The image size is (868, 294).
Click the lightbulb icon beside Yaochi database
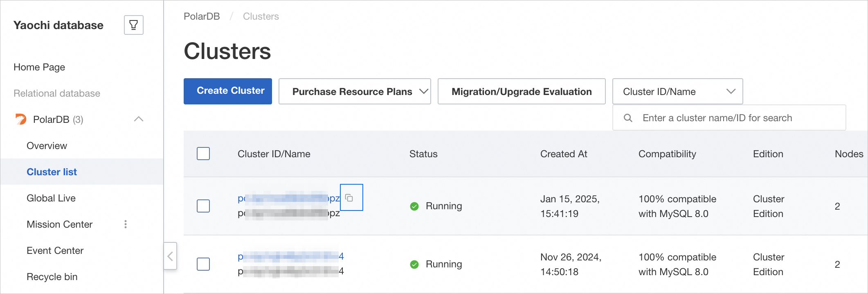click(133, 25)
